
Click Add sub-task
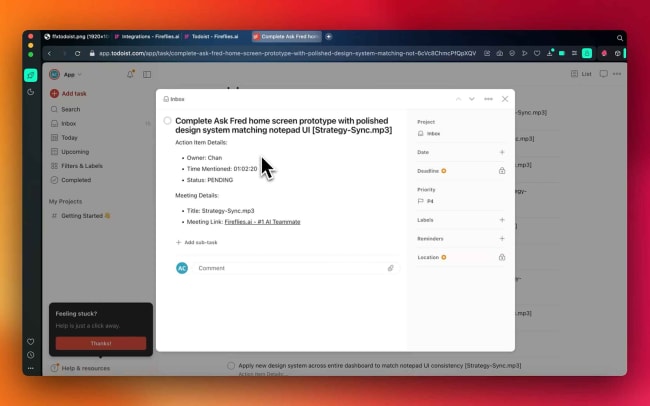point(197,242)
